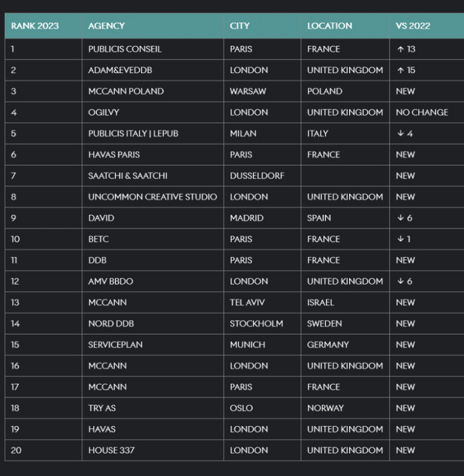Select the McCann Poland agency cell
Screen dimensions: 464x476
126,92
